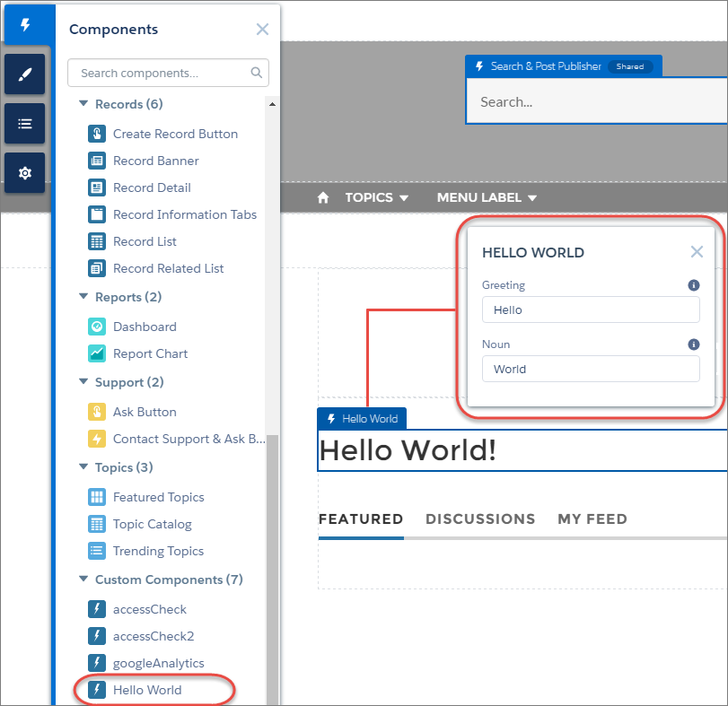Image resolution: width=728 pixels, height=706 pixels.
Task: Open the Theme brush panel icon
Action: coord(24,74)
